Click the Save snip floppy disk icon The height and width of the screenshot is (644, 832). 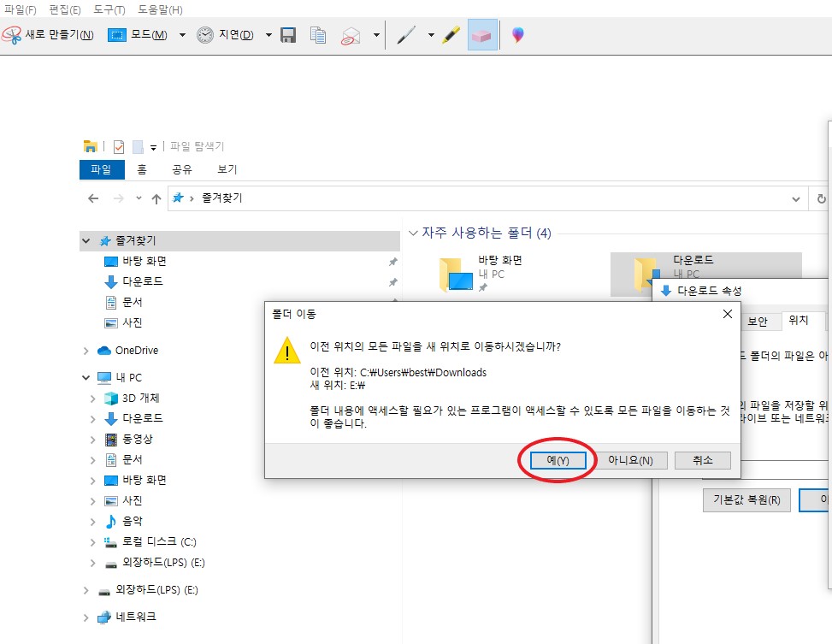(x=288, y=35)
